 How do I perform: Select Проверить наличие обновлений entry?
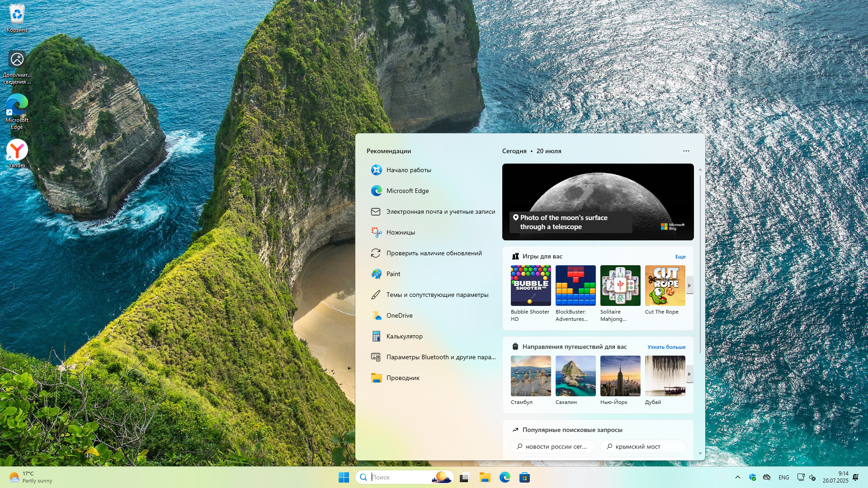click(434, 253)
